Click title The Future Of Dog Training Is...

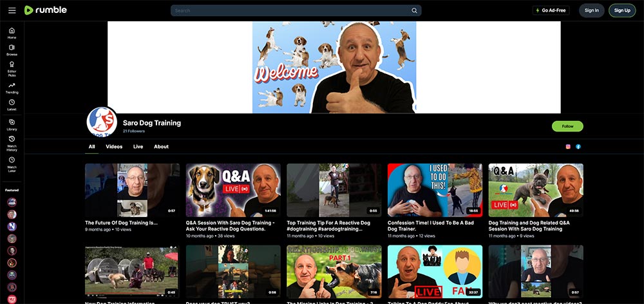tap(121, 223)
